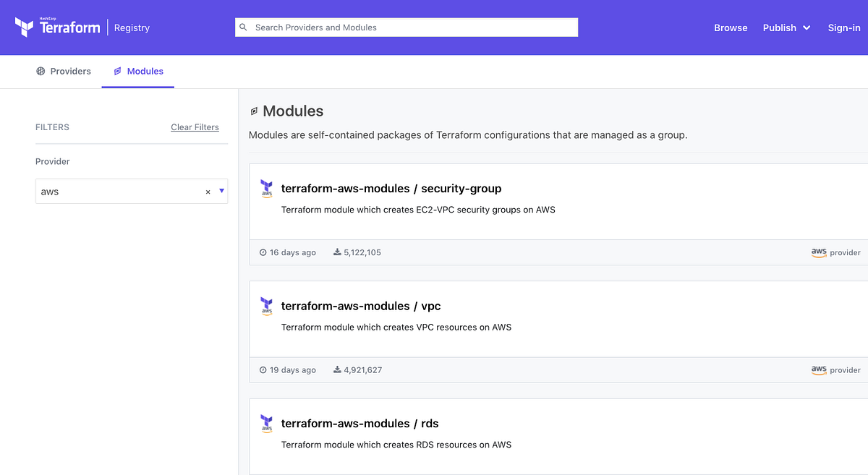Select the Modules tab

coord(137,71)
